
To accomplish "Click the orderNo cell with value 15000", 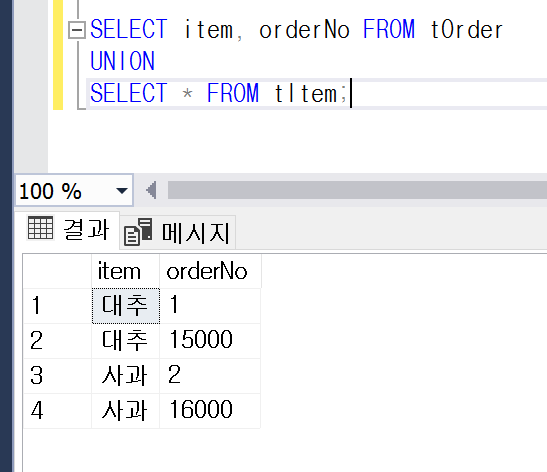I will click(x=210, y=341).
